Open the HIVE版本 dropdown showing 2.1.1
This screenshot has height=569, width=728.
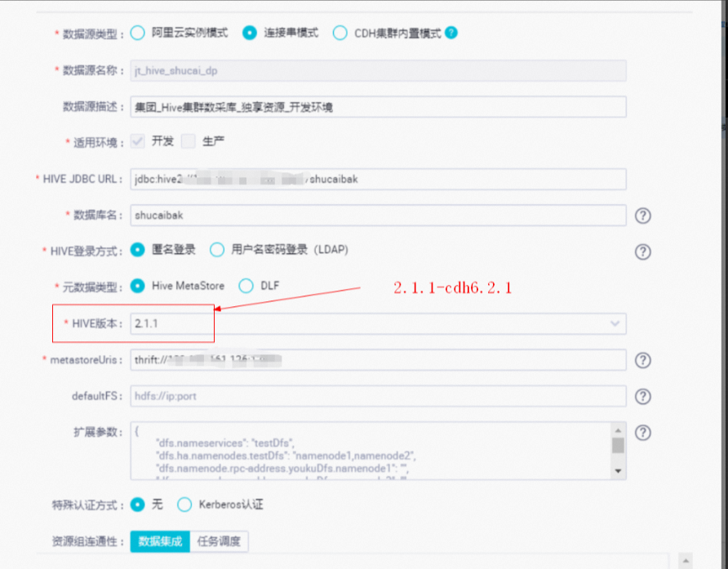tap(378, 323)
